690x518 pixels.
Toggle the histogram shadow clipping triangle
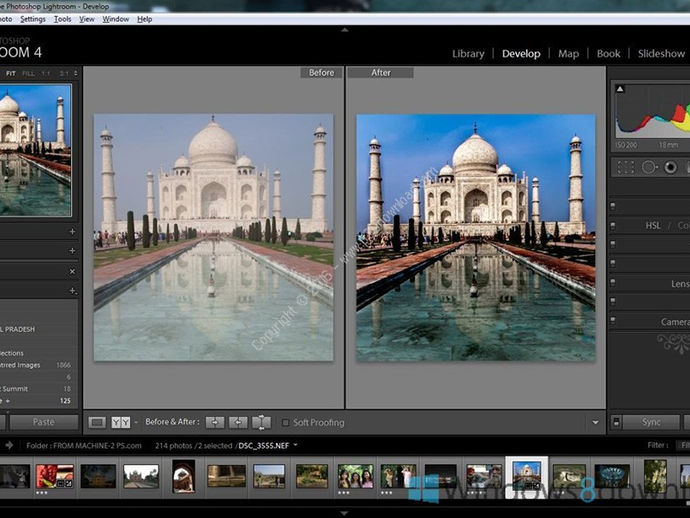coord(620,89)
